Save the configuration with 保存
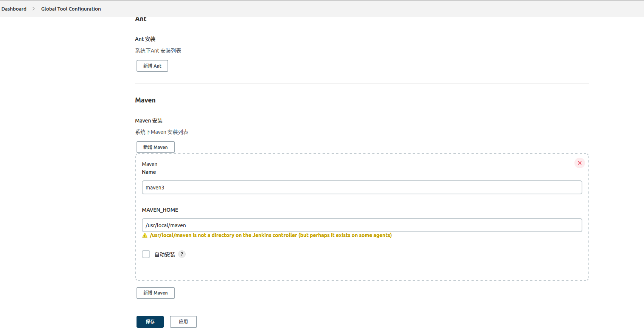 click(150, 322)
